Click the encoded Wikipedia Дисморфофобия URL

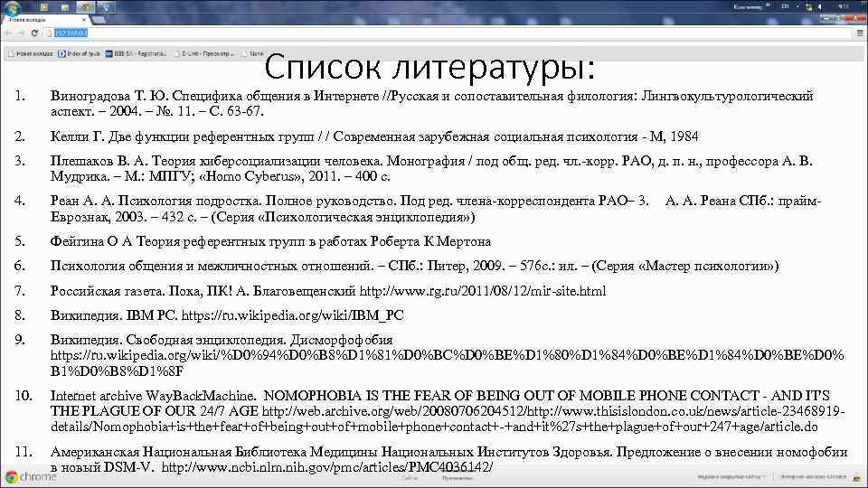pyautogui.click(x=448, y=363)
